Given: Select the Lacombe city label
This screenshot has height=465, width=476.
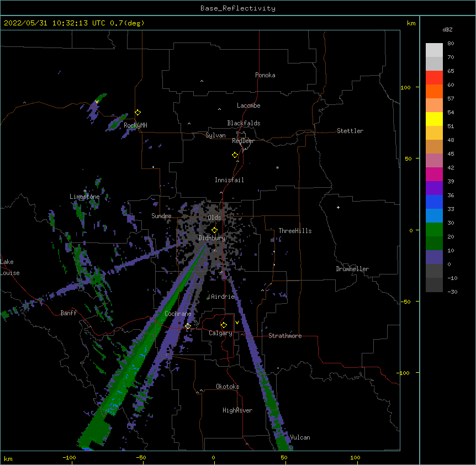Looking at the screenshot, I should pos(248,105).
